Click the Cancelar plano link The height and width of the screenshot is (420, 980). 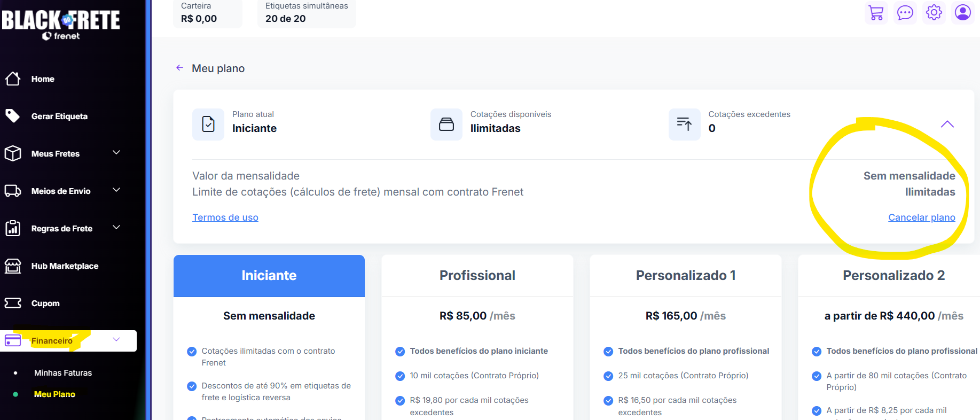click(x=921, y=217)
